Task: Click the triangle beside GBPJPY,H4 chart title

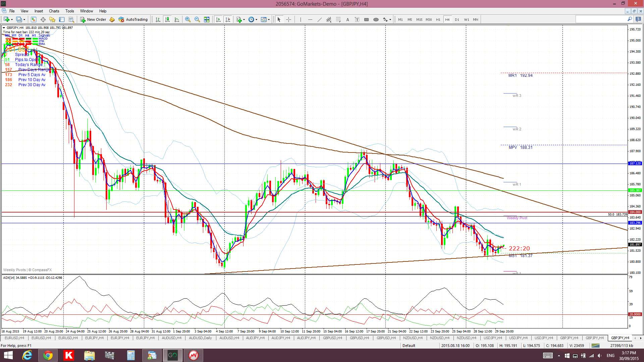Action: pos(4,27)
